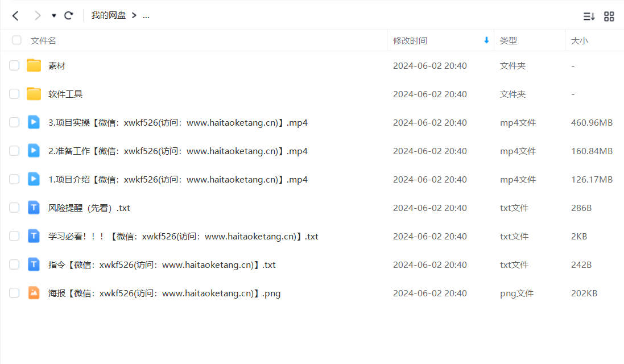Select 风险提醒（先看）.txt file name

pyautogui.click(x=89, y=208)
